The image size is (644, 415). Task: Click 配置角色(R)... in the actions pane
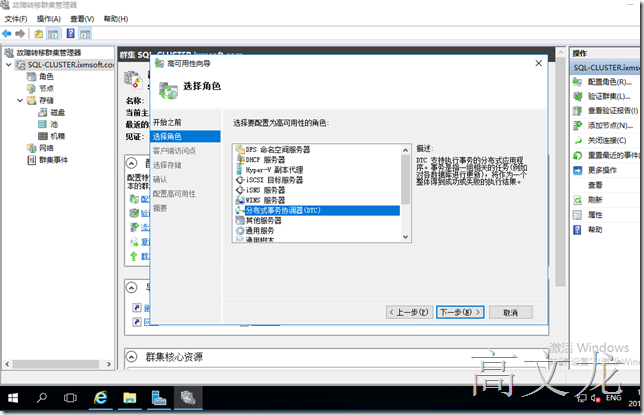610,82
